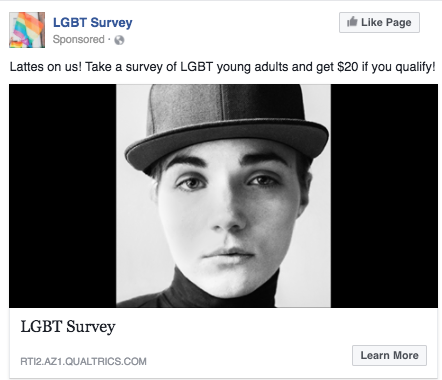Click the "Lattes on us!" caption text

[46, 67]
